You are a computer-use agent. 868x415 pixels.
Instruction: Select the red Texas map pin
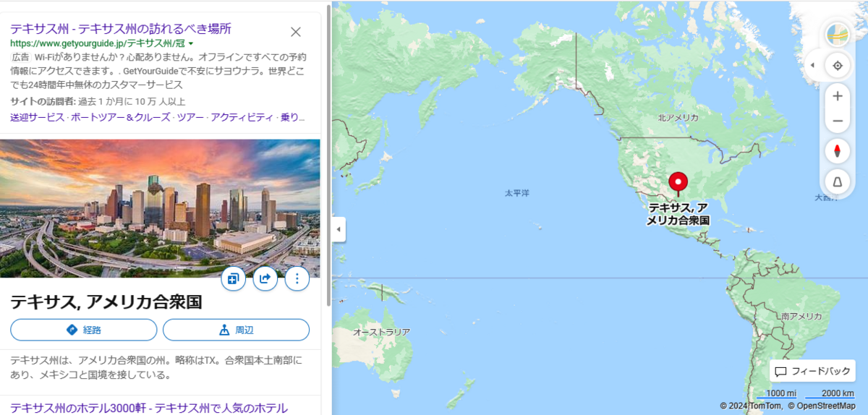coord(678,184)
